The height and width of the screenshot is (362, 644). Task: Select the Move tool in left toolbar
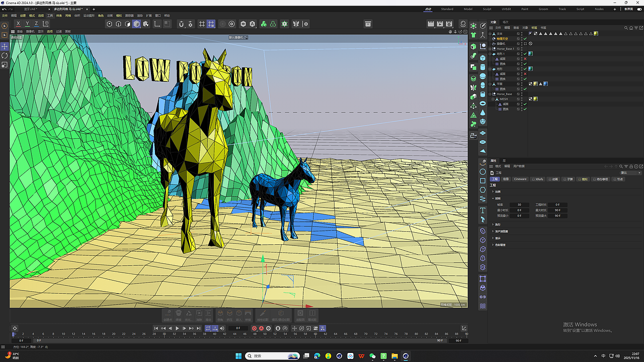tap(5, 46)
